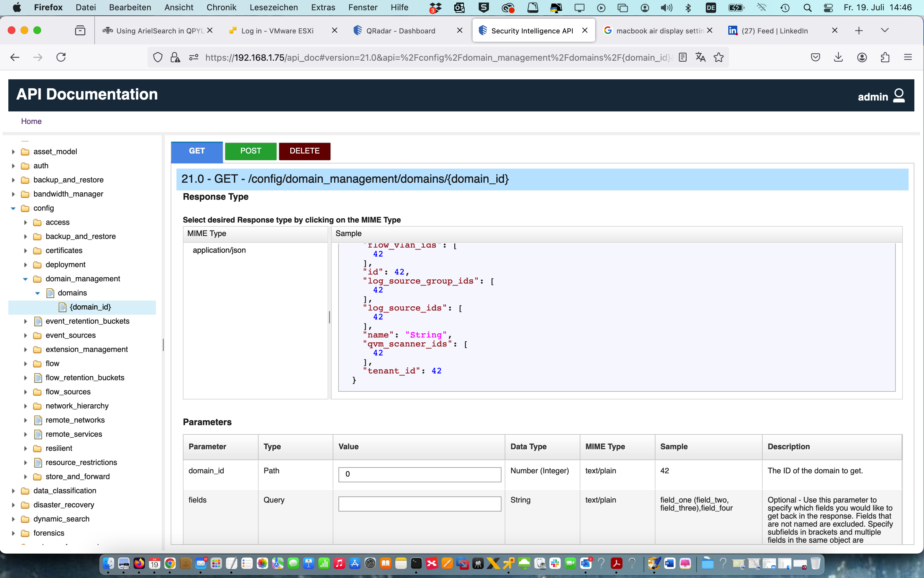Bookmark this page with the star

[x=719, y=57]
